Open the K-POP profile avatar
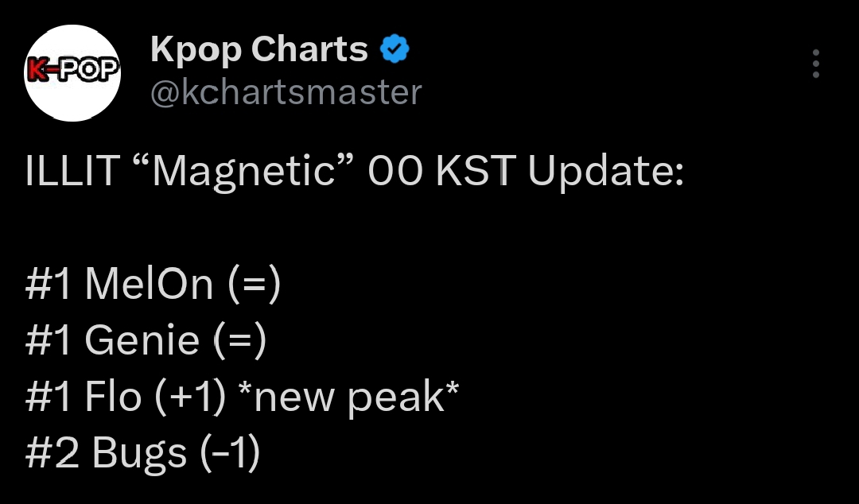 click(72, 73)
